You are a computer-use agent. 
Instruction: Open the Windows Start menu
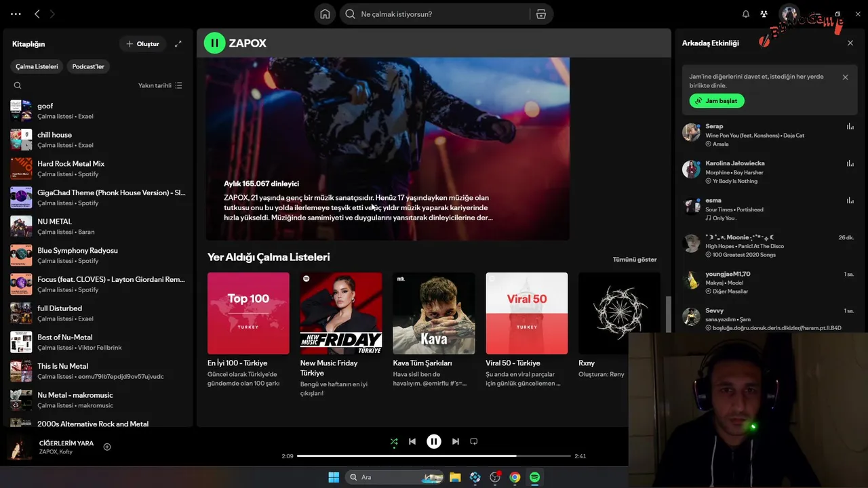(x=334, y=477)
